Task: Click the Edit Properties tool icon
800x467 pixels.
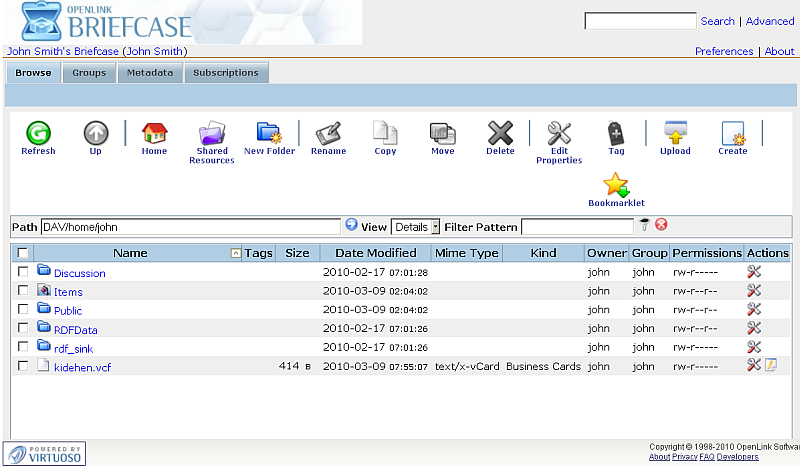Action: pyautogui.click(x=558, y=134)
